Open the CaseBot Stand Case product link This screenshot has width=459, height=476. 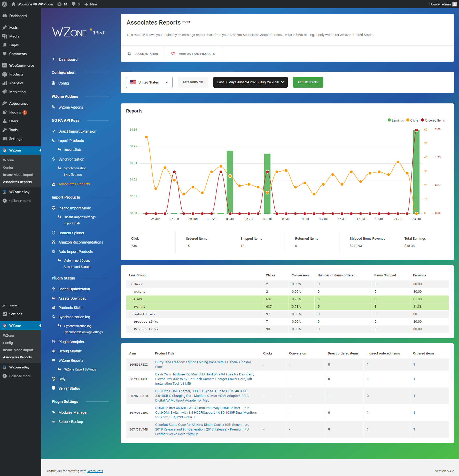pyautogui.click(x=202, y=429)
